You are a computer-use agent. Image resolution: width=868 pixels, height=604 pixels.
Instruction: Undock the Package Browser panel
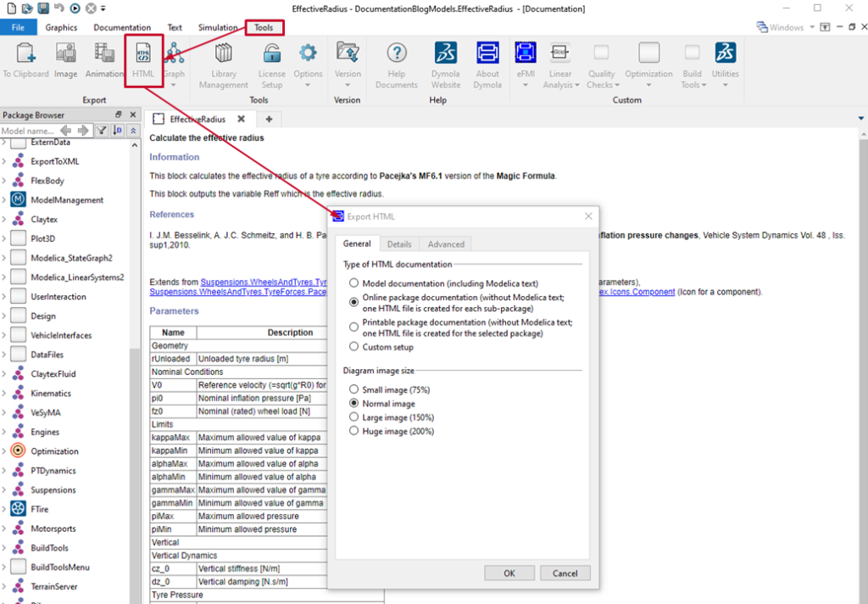click(118, 115)
